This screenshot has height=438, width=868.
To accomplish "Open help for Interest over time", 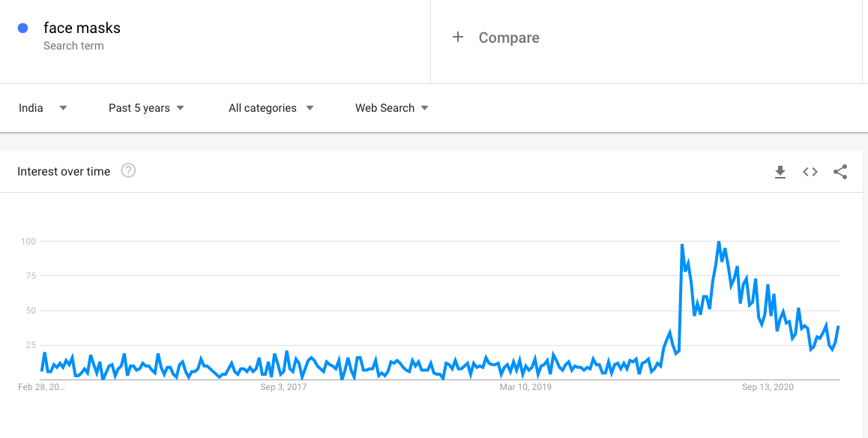I will 128,171.
